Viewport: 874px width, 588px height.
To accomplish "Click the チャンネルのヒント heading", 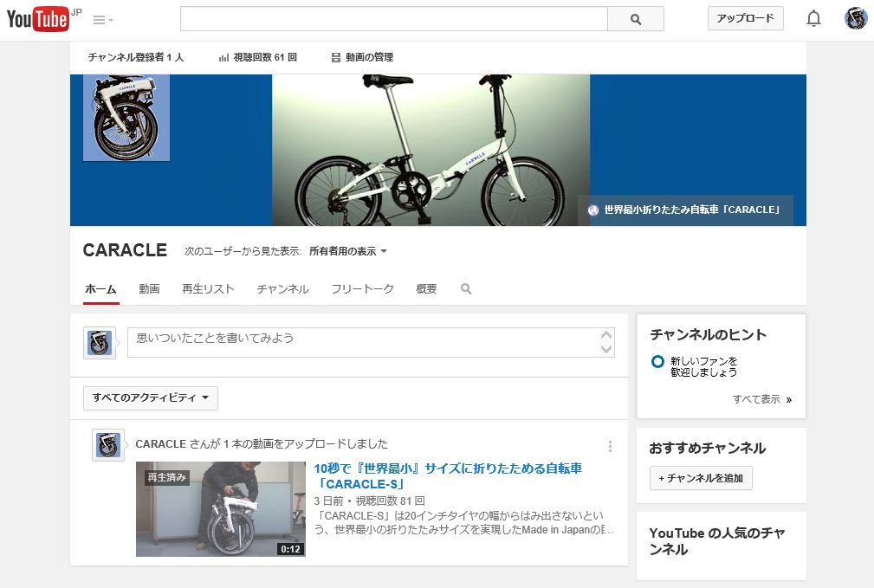I will [x=708, y=334].
